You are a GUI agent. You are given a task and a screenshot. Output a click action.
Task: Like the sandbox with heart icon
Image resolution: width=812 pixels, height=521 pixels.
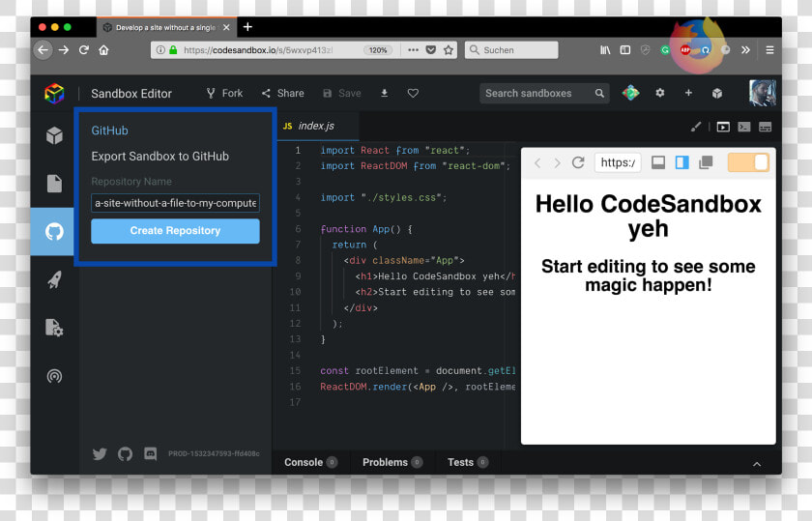tap(413, 93)
